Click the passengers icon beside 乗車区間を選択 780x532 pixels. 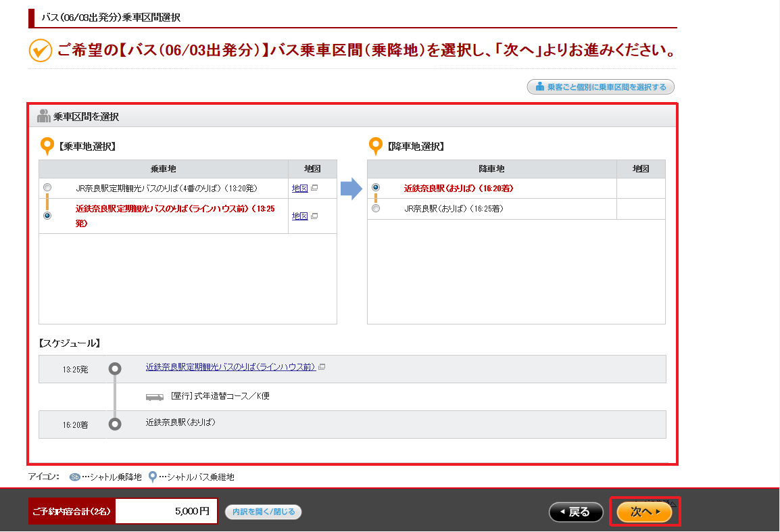44,116
